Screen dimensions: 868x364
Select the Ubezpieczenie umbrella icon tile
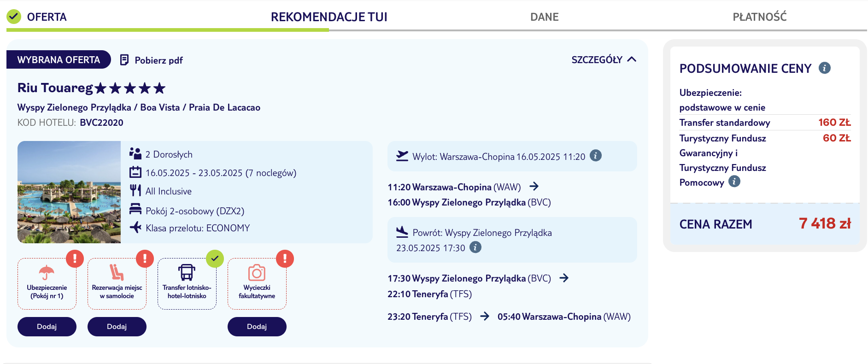[47, 284]
